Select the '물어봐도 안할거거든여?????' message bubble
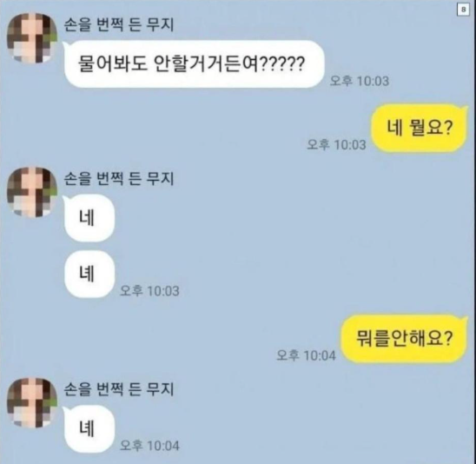This screenshot has height=464, width=476. tap(194, 64)
